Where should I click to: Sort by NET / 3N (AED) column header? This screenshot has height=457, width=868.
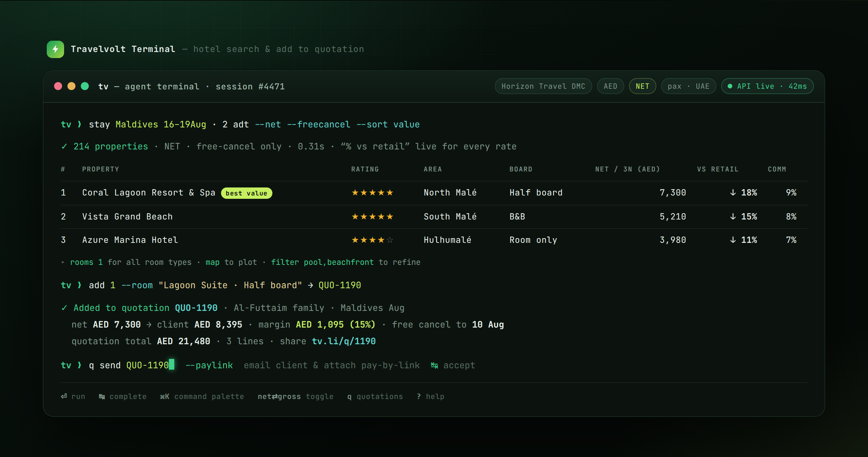point(627,169)
